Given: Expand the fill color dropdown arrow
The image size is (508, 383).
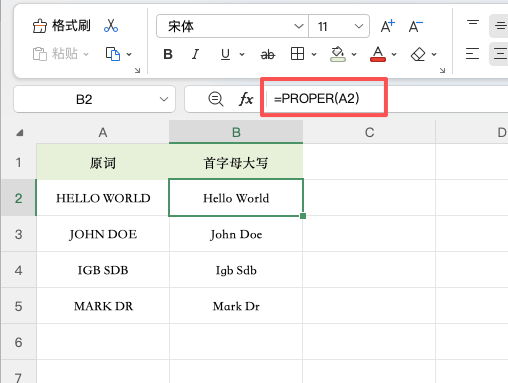Looking at the screenshot, I should coord(354,54).
